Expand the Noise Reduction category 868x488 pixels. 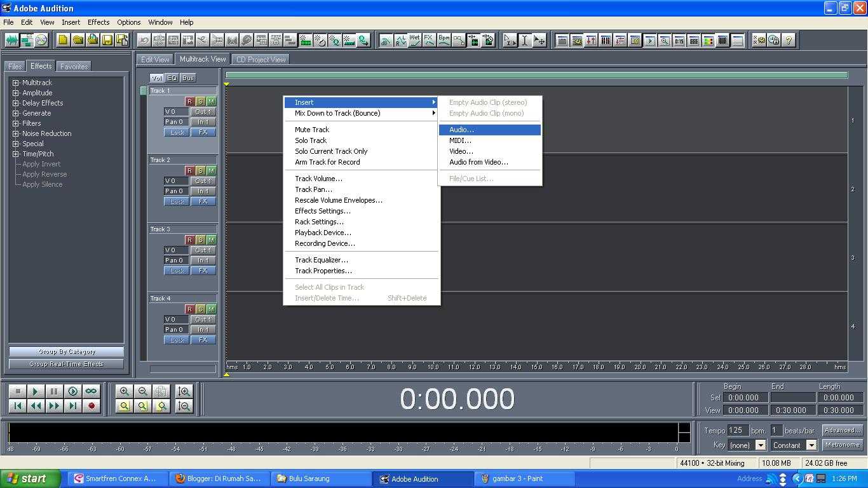(16, 133)
